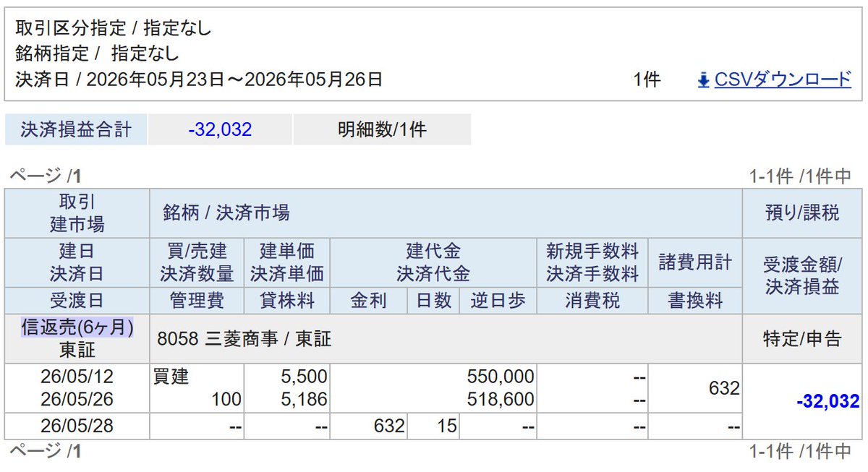Click the download arrow icon beside CSVダウンロード
This screenshot has width=868, height=472.
click(x=703, y=80)
